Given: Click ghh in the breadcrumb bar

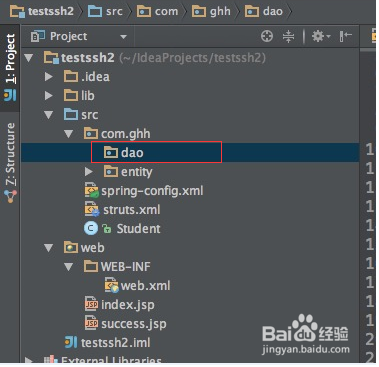Looking at the screenshot, I should (x=211, y=11).
